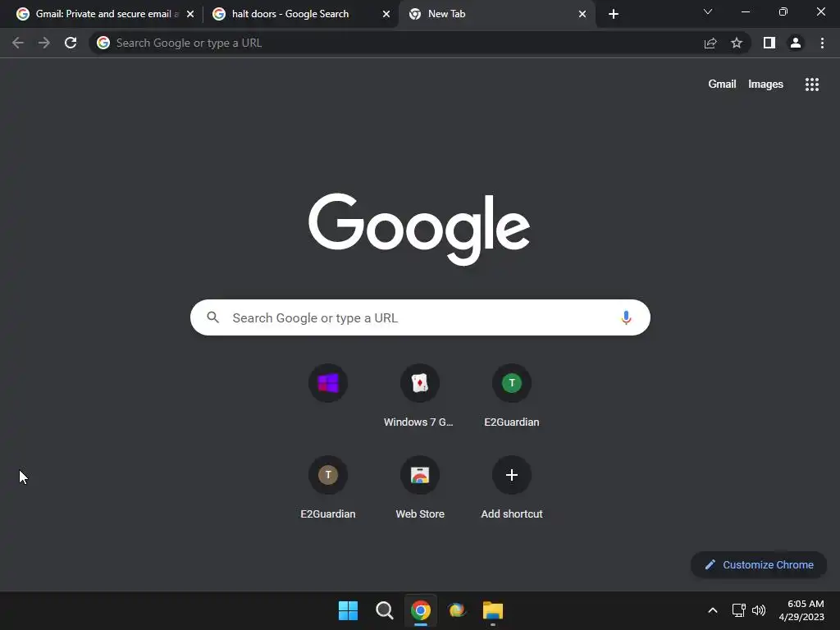840x630 pixels.
Task: Open the Google apps grid
Action: [812, 84]
